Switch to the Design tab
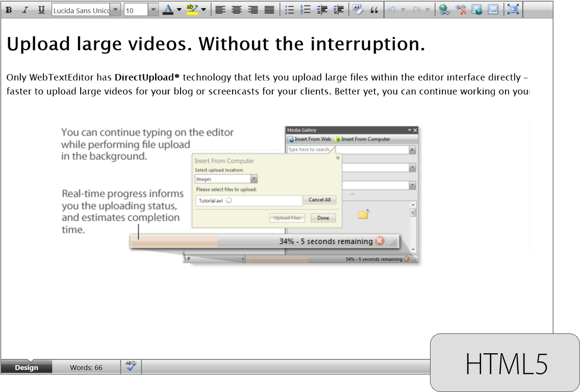 point(27,368)
